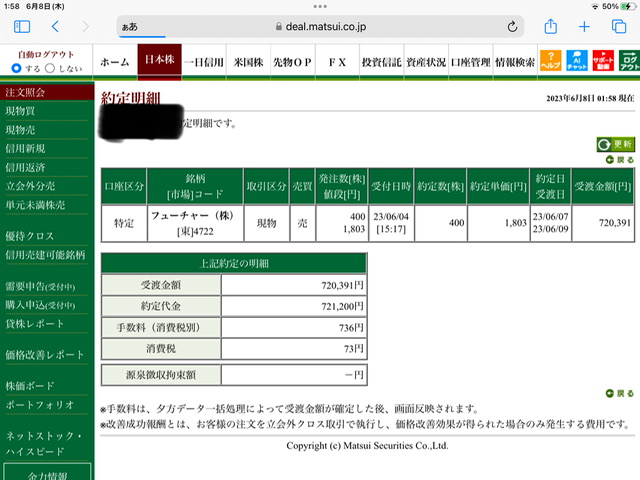Viewport: 640px width, 480px height.
Task: Open the ああ reader text menu
Action: [x=130, y=27]
